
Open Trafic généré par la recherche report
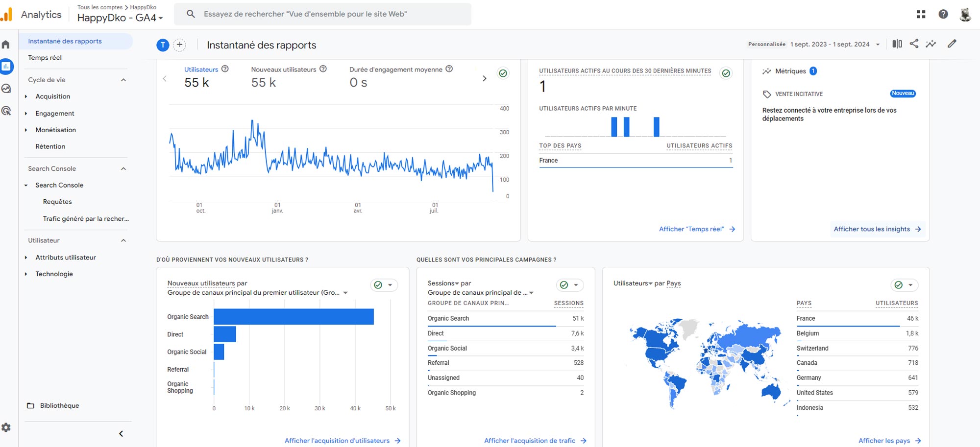pos(85,219)
